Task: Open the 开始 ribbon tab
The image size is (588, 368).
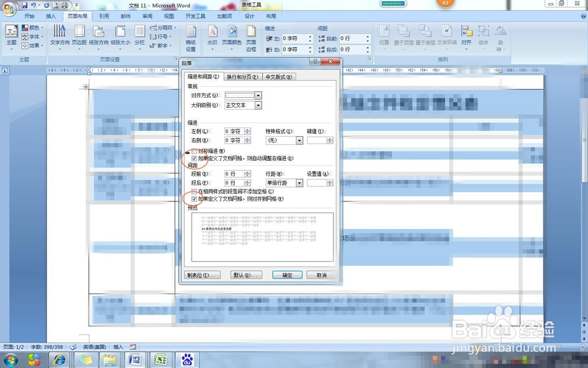Action: coord(29,16)
